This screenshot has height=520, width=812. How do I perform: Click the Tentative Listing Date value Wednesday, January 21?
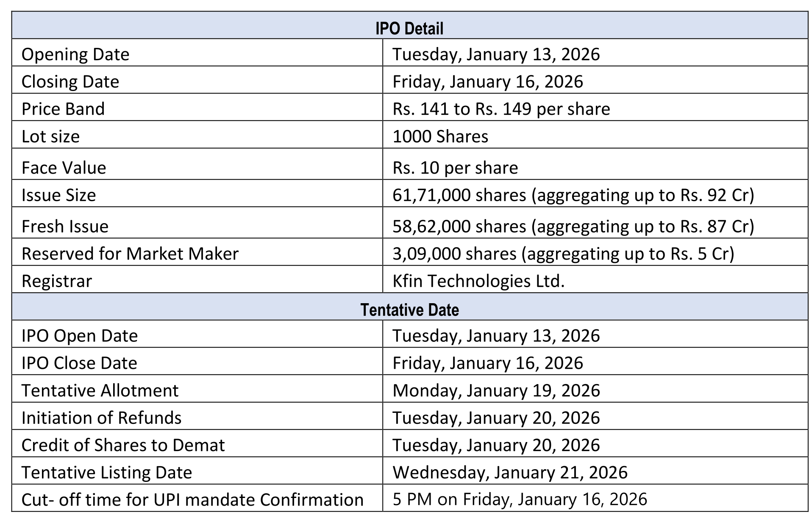pyautogui.click(x=509, y=473)
